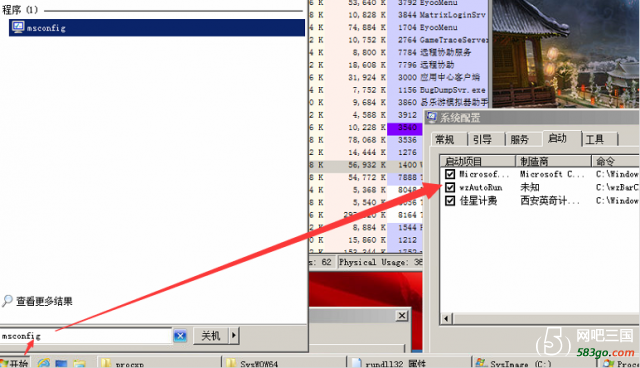Switch to SysImage (C:) taskbar item

(x=535, y=363)
